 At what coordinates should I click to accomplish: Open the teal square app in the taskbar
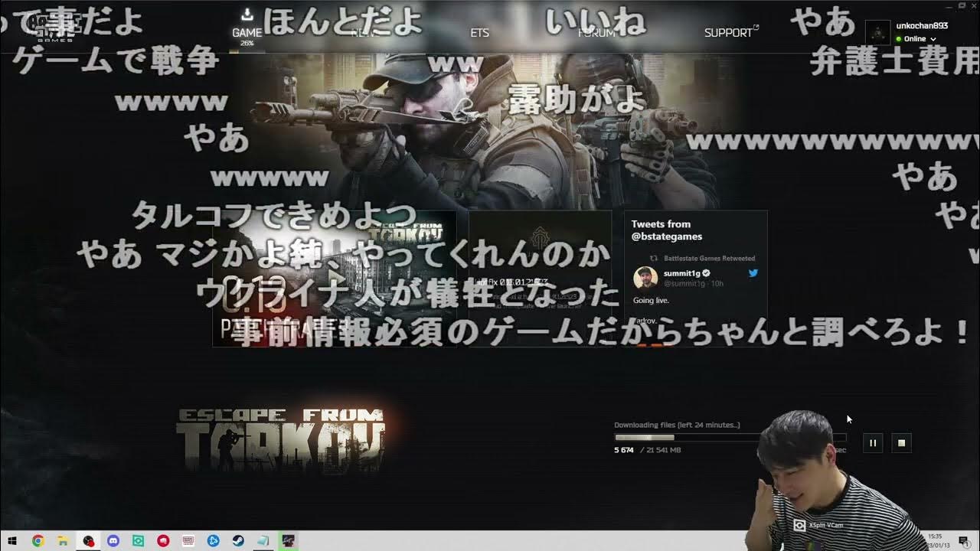click(x=139, y=541)
